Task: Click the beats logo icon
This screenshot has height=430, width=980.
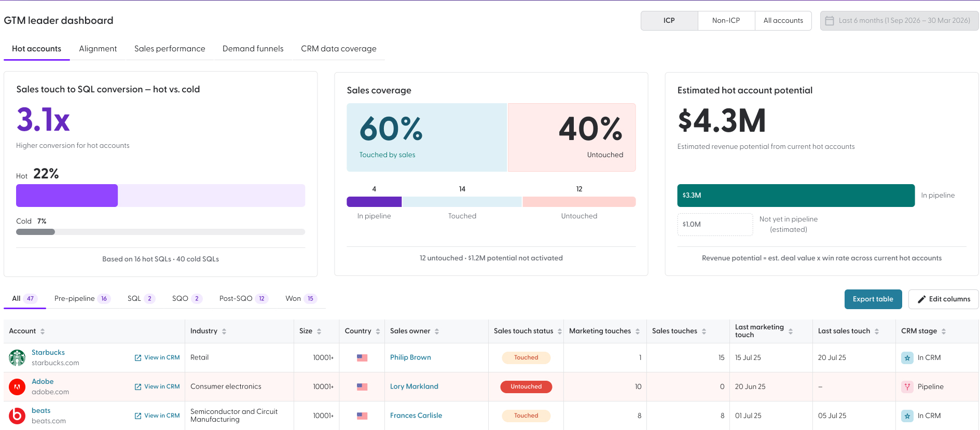Action: (x=17, y=415)
